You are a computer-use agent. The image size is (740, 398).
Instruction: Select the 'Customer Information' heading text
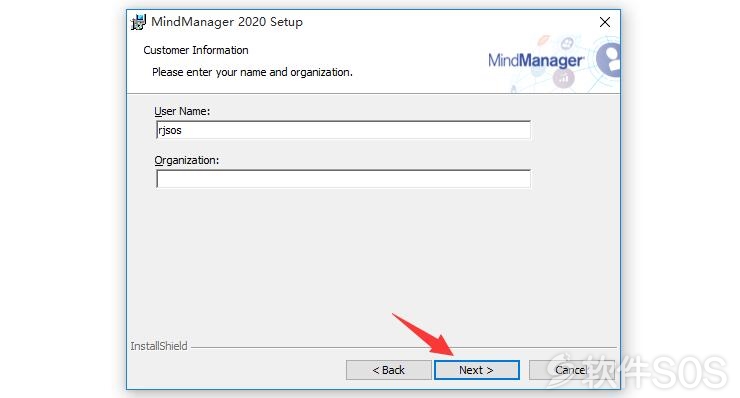click(196, 50)
